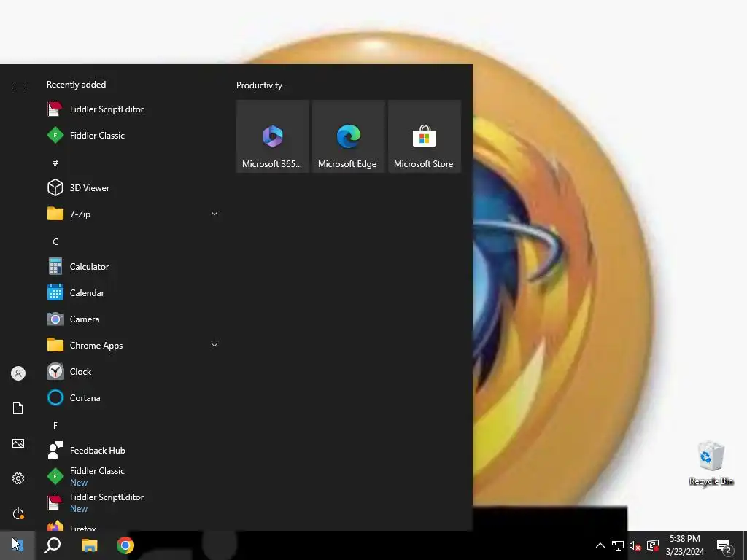Image resolution: width=747 pixels, height=560 pixels.
Task: Launch Fiddler Classic marked New
Action: (x=133, y=476)
